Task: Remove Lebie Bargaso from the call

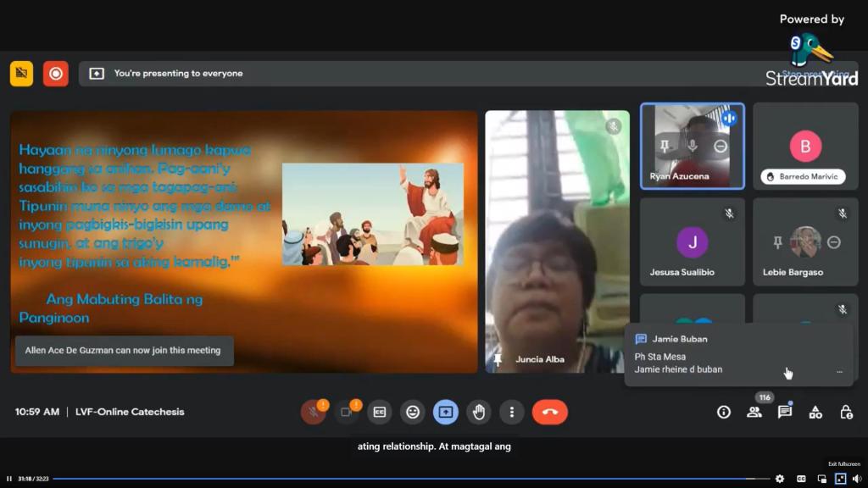Action: (x=834, y=242)
